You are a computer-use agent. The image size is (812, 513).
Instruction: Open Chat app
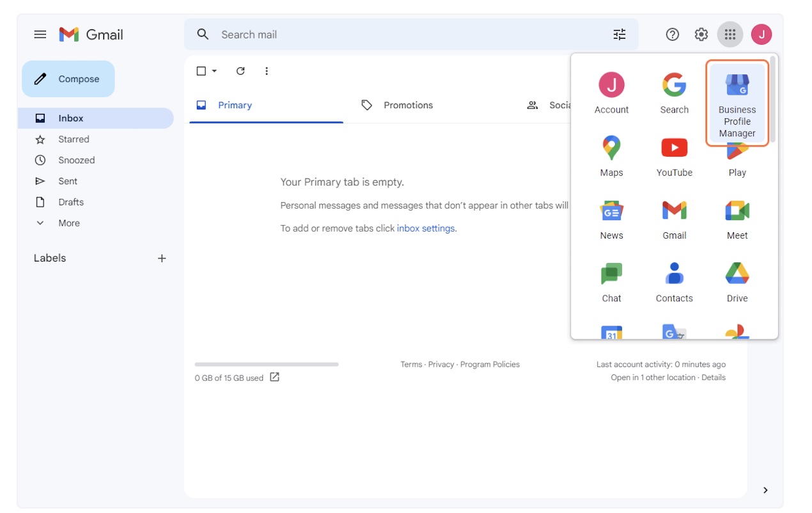coord(612,281)
